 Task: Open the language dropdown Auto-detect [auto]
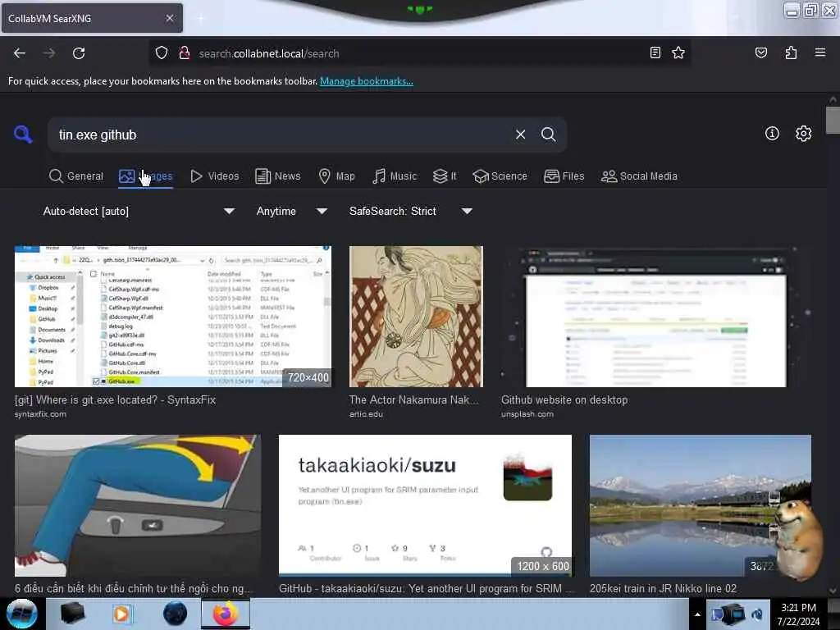(139, 211)
